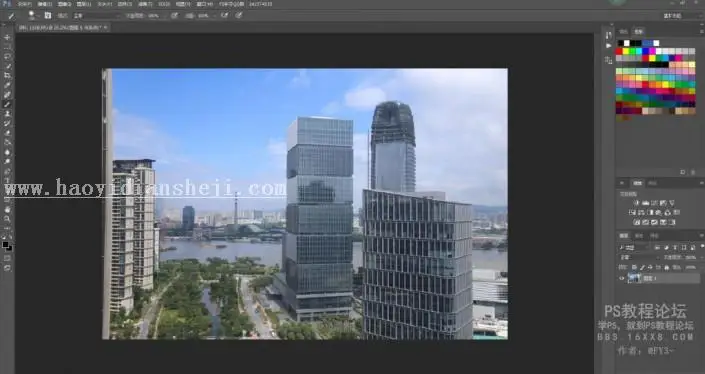Toggle the lock all layer icon
The width and height of the screenshot is (705, 374).
(x=667, y=267)
